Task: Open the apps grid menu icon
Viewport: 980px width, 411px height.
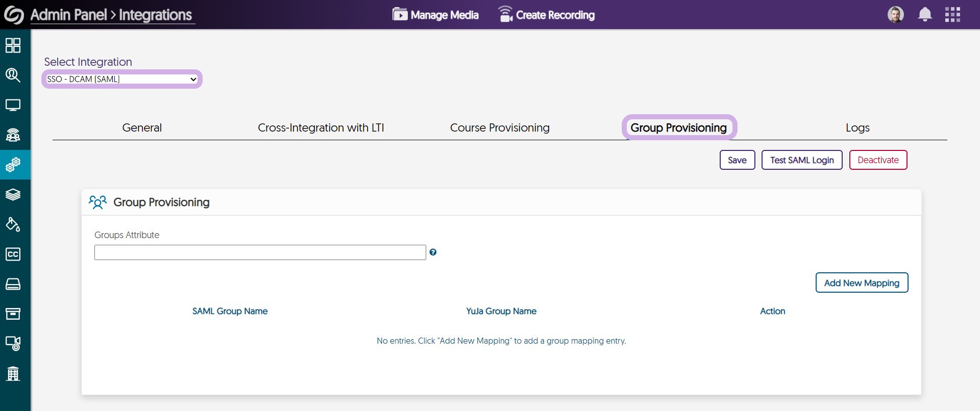Action: pyautogui.click(x=952, y=15)
